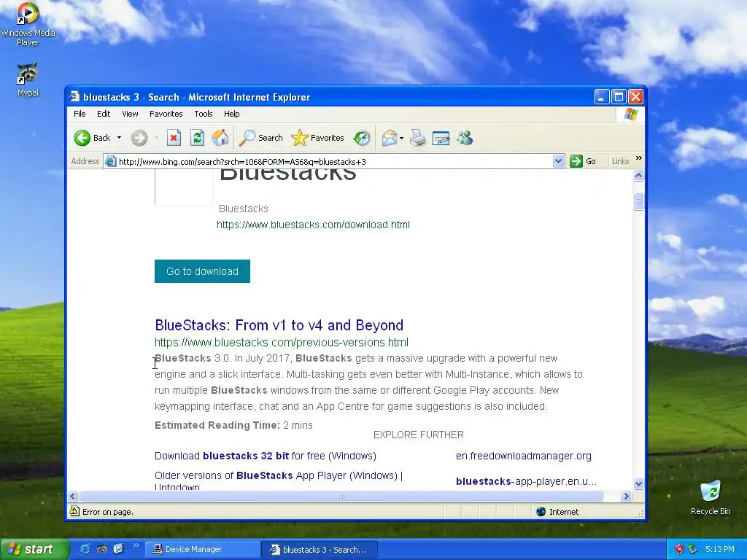The width and height of the screenshot is (747, 560).
Task: Click the scroll left arrow
Action: point(73,496)
